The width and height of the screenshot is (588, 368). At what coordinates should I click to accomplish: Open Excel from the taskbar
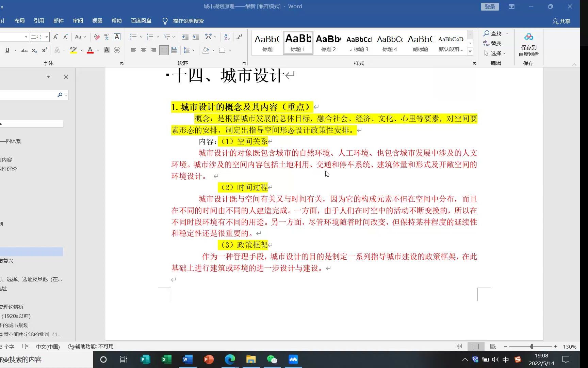point(166,359)
